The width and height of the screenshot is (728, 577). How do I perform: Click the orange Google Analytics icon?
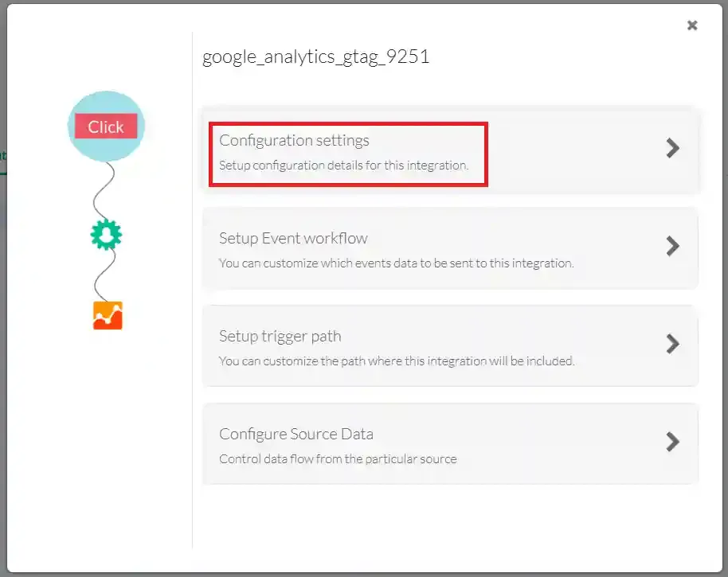point(108,315)
